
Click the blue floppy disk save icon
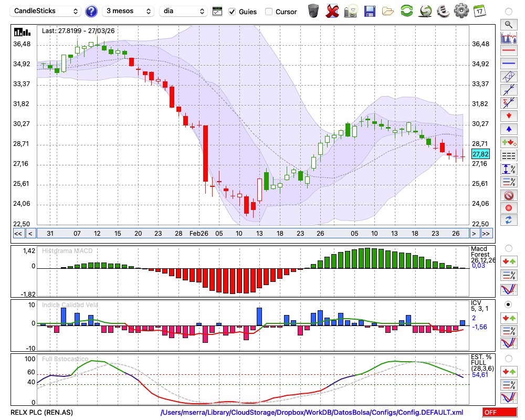click(x=370, y=11)
